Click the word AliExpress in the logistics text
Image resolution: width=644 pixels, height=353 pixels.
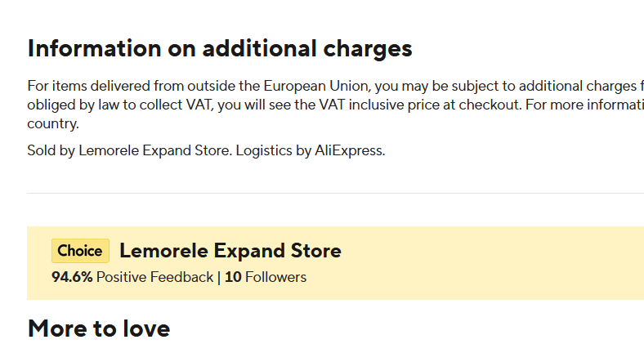(349, 150)
